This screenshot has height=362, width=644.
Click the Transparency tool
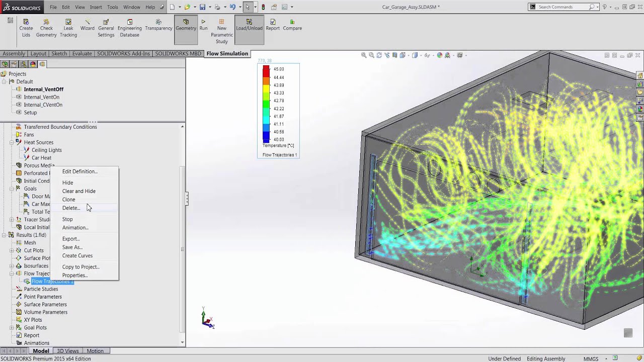click(x=158, y=25)
